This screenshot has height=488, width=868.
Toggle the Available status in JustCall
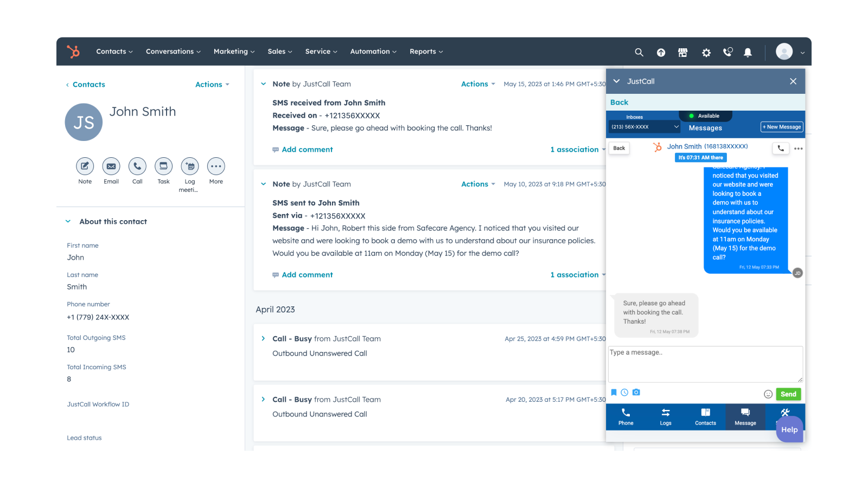coord(704,115)
